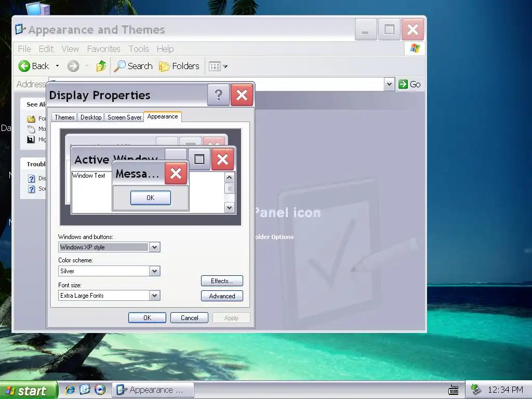The image size is (532, 399).
Task: Close the Display Properties dialog
Action: point(242,95)
